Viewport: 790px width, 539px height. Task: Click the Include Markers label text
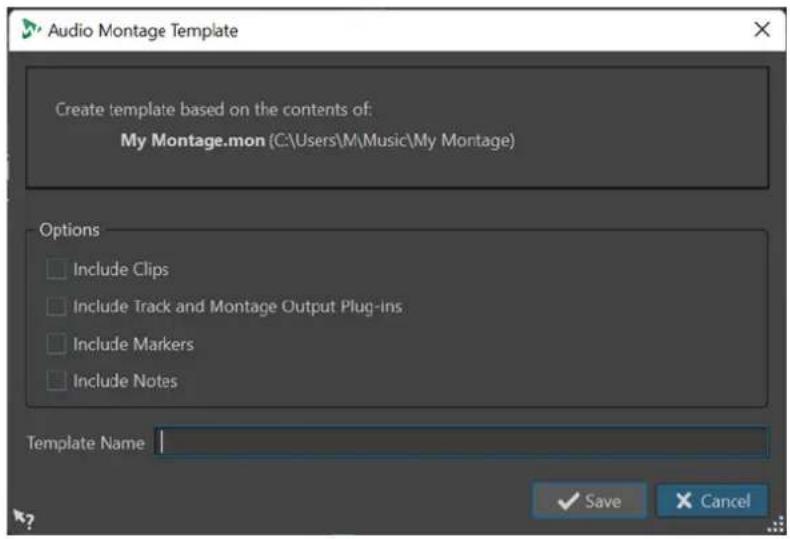134,344
